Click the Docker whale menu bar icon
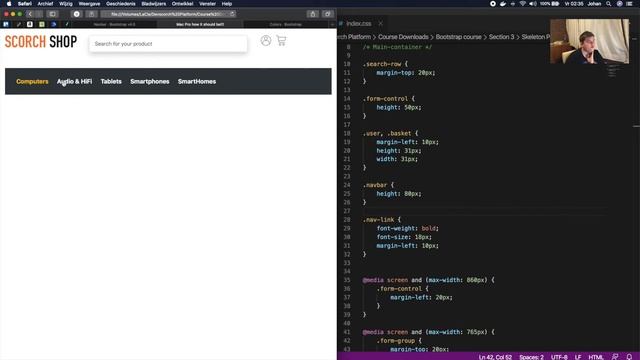The image size is (640, 360). [503, 4]
